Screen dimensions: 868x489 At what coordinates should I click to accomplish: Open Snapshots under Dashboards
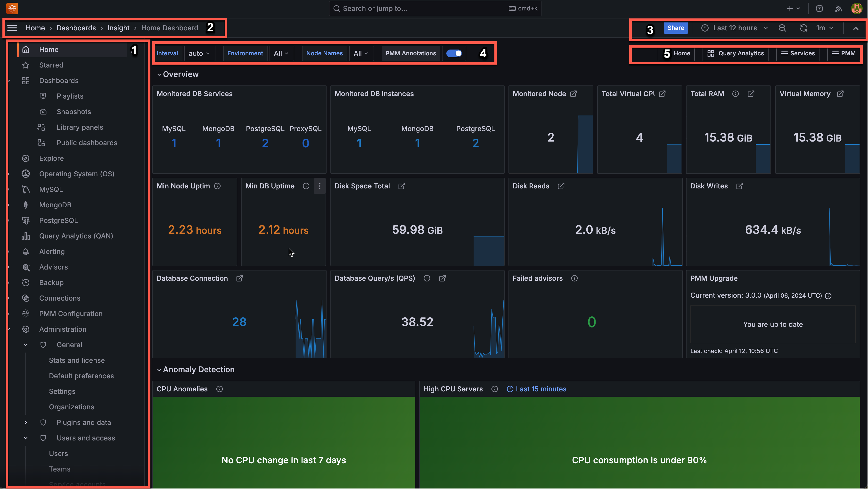pos(74,112)
